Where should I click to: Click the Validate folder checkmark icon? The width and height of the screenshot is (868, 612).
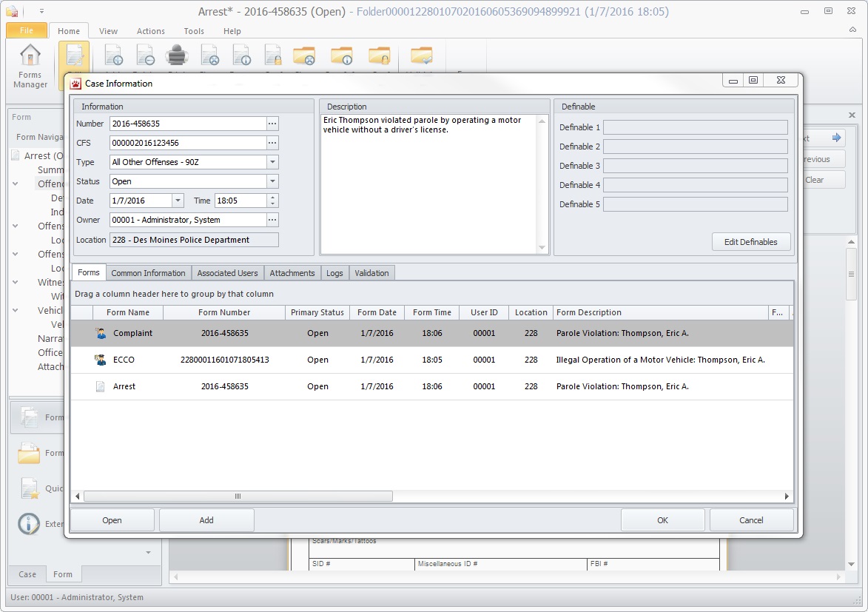click(421, 56)
